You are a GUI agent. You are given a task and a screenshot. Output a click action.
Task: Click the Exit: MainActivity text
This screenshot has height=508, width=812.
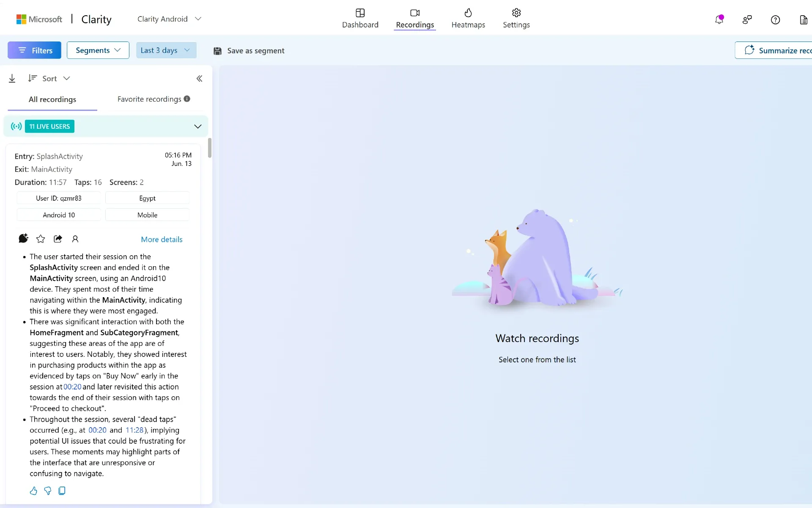44,169
